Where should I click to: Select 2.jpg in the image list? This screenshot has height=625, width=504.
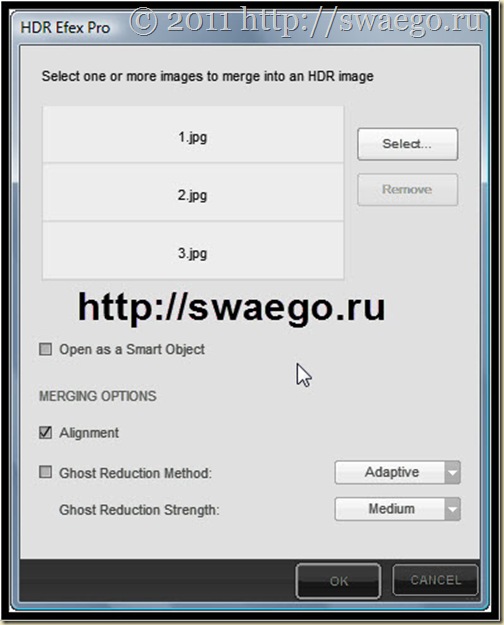tap(193, 193)
